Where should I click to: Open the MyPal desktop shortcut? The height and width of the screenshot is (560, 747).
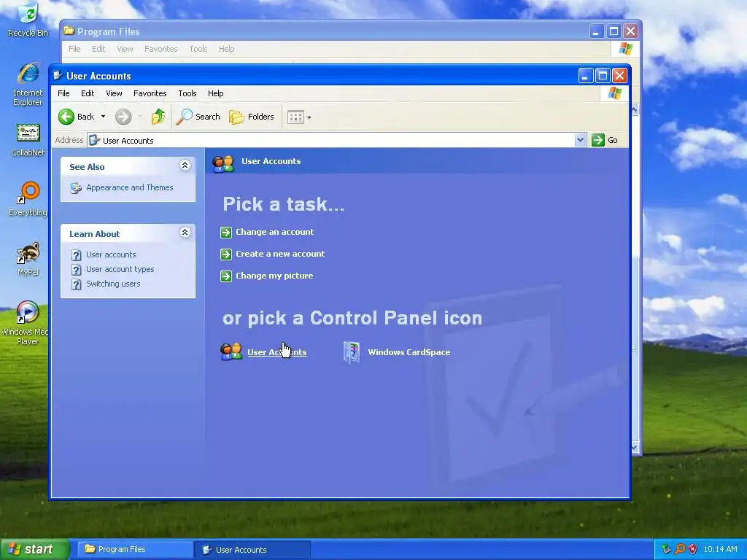(28, 259)
